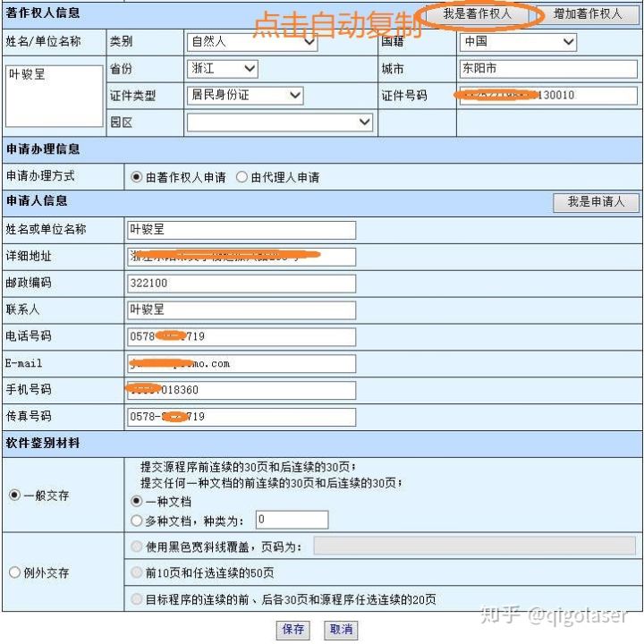The width and height of the screenshot is (644, 644).
Task: Select the 一般交存 radio button
Action: pyautogui.click(x=14, y=495)
